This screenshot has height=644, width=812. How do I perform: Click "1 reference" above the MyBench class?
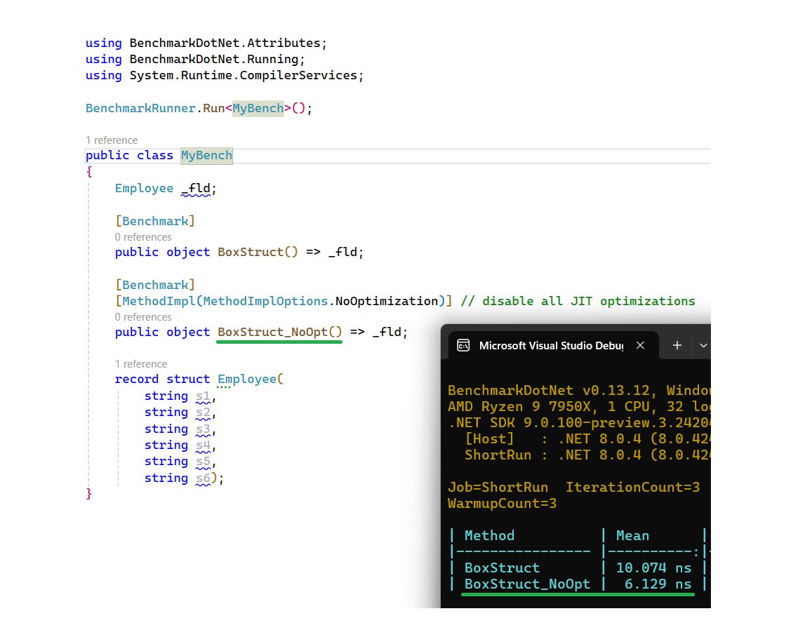pos(111,140)
